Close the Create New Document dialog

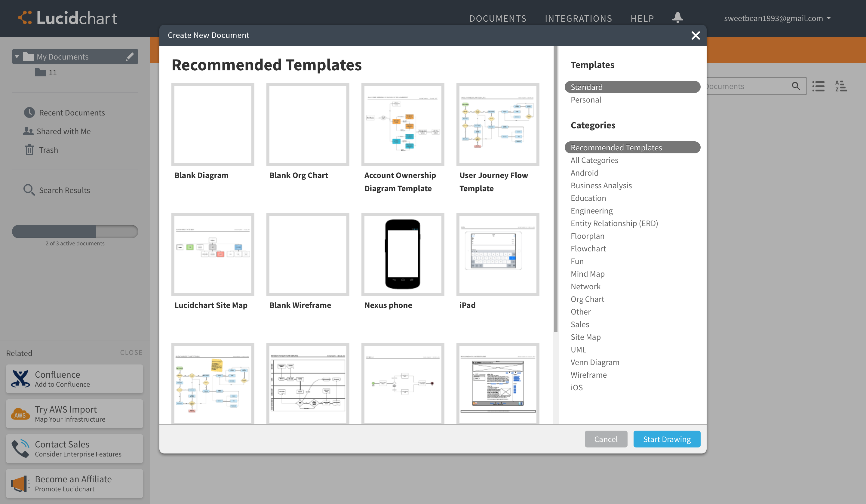click(696, 35)
